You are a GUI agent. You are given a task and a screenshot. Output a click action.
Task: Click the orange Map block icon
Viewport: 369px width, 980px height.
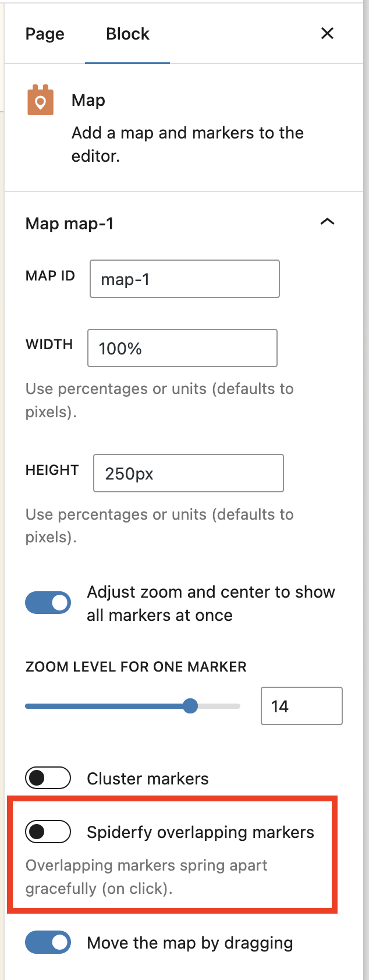(x=40, y=101)
